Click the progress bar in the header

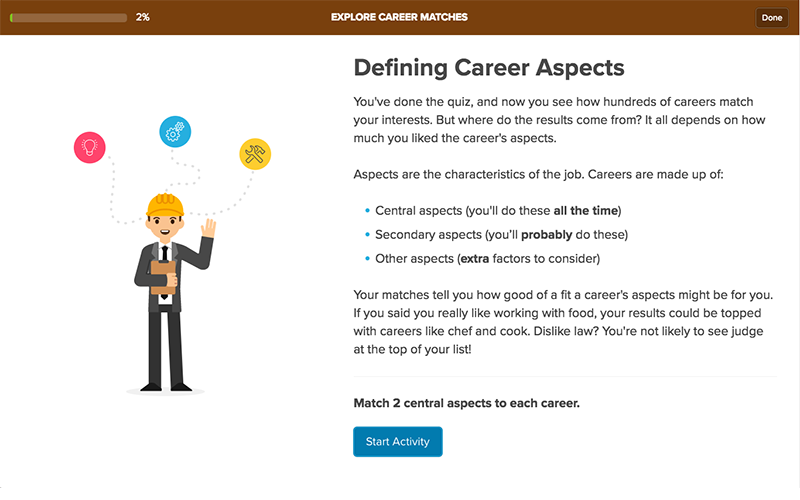coord(68,18)
